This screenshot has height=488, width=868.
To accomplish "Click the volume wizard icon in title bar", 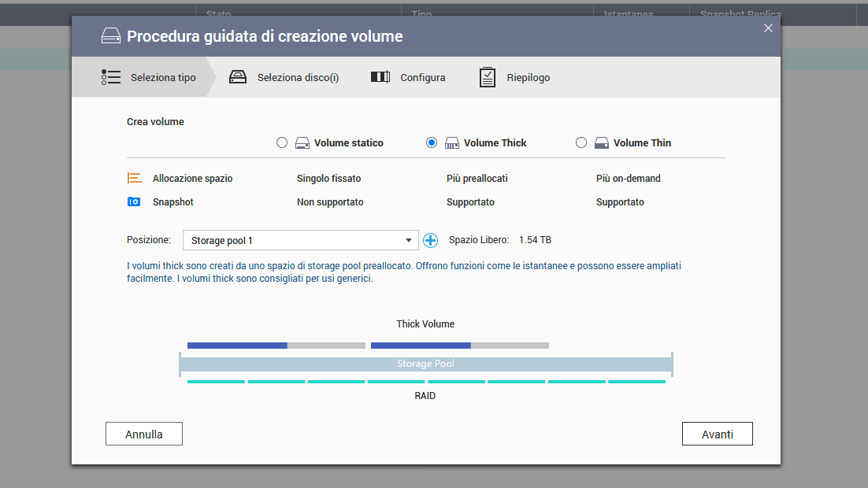I will point(110,36).
